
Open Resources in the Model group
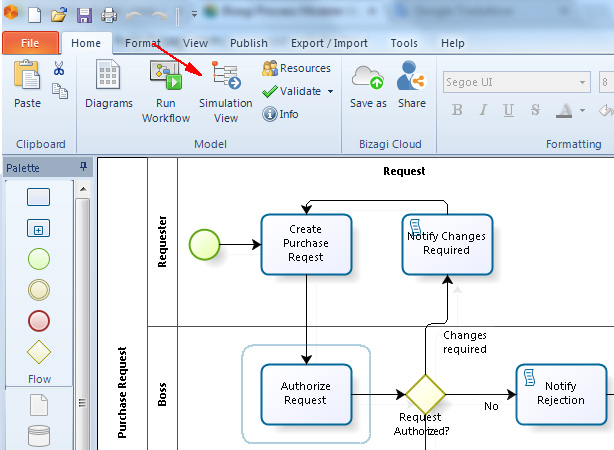(x=296, y=68)
